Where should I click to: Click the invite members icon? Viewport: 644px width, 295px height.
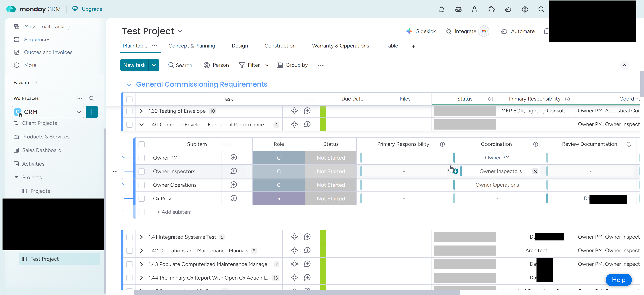[475, 10]
